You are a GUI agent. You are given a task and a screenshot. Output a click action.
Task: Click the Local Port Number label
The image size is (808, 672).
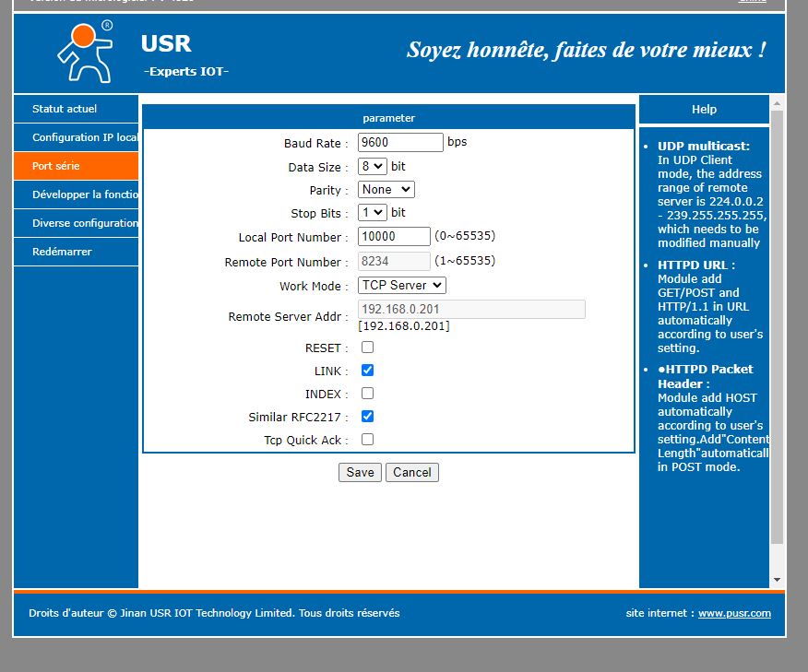coord(293,238)
